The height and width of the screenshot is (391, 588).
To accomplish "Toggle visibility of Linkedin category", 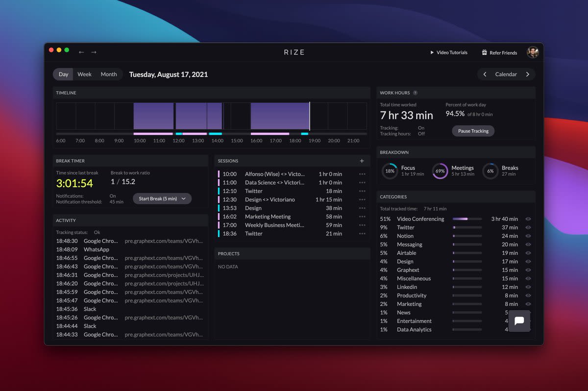I will (528, 287).
